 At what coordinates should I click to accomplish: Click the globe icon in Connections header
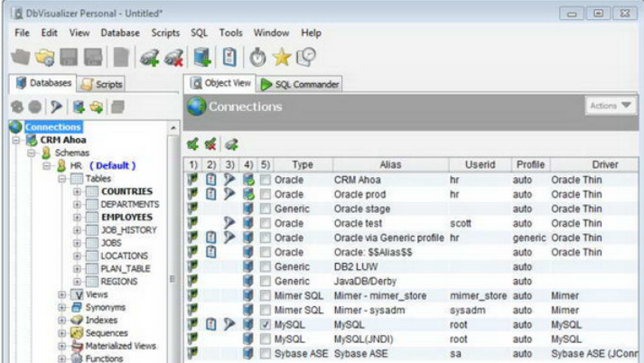196,107
